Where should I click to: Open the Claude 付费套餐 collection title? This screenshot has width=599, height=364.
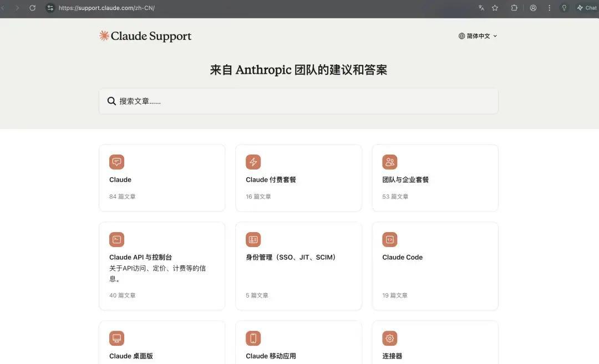(271, 180)
